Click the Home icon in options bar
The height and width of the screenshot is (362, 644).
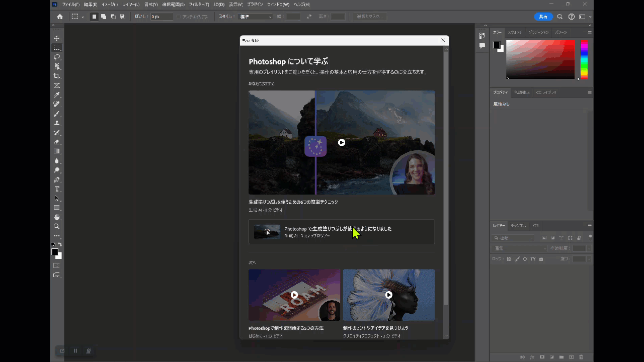tap(60, 17)
